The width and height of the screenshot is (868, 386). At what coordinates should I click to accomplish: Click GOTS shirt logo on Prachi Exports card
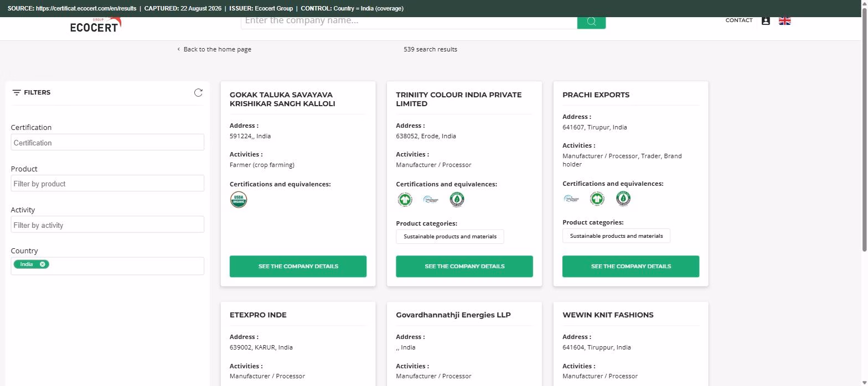[x=597, y=199]
